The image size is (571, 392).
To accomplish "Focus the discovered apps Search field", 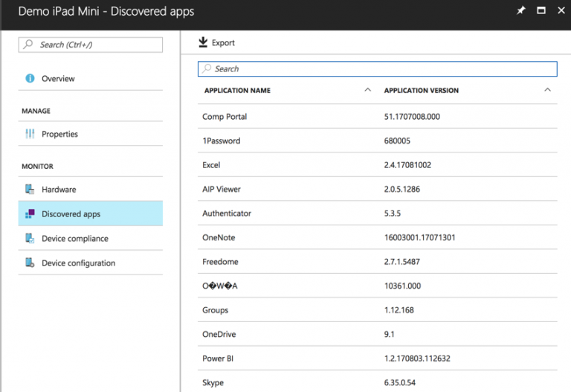I will coord(377,69).
